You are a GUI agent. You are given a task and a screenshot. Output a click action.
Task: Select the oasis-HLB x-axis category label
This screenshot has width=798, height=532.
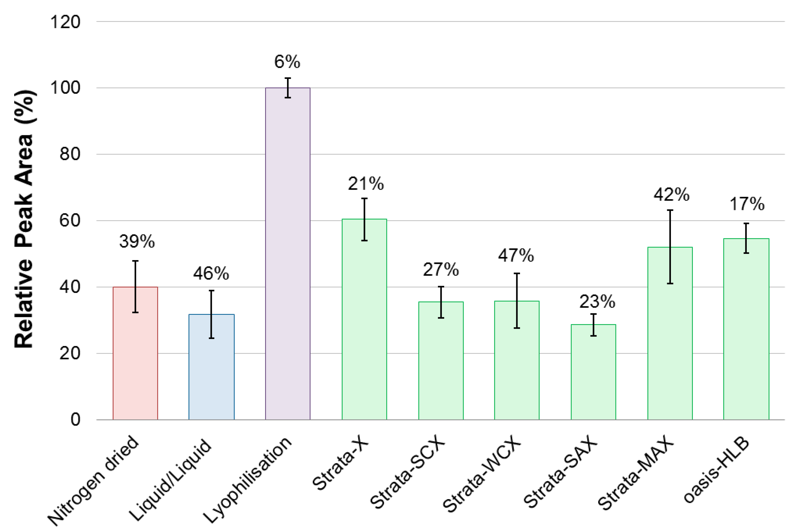pyautogui.click(x=716, y=470)
